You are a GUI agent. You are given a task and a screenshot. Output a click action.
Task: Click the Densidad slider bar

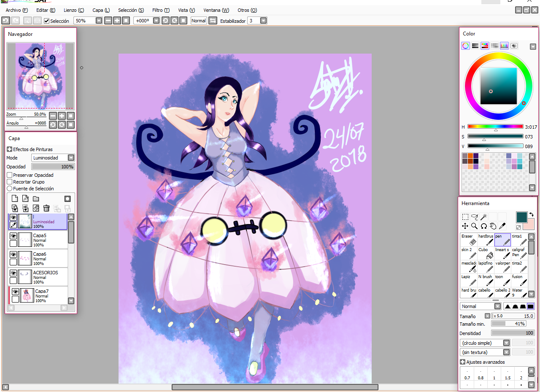(x=513, y=333)
